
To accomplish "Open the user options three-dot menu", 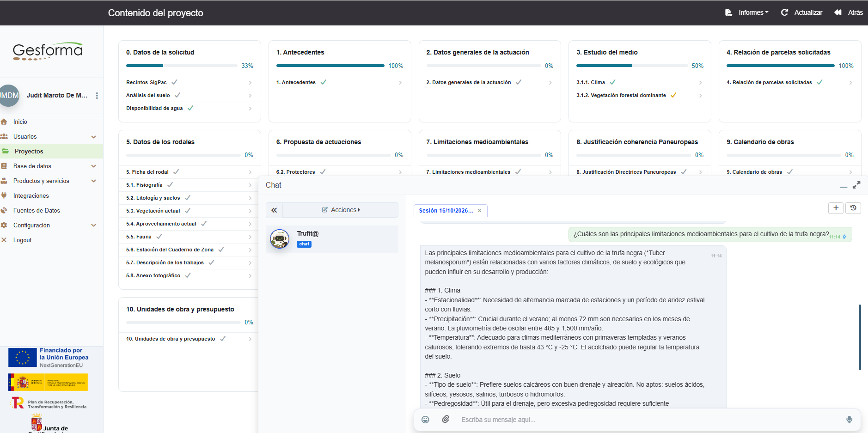I will click(97, 96).
